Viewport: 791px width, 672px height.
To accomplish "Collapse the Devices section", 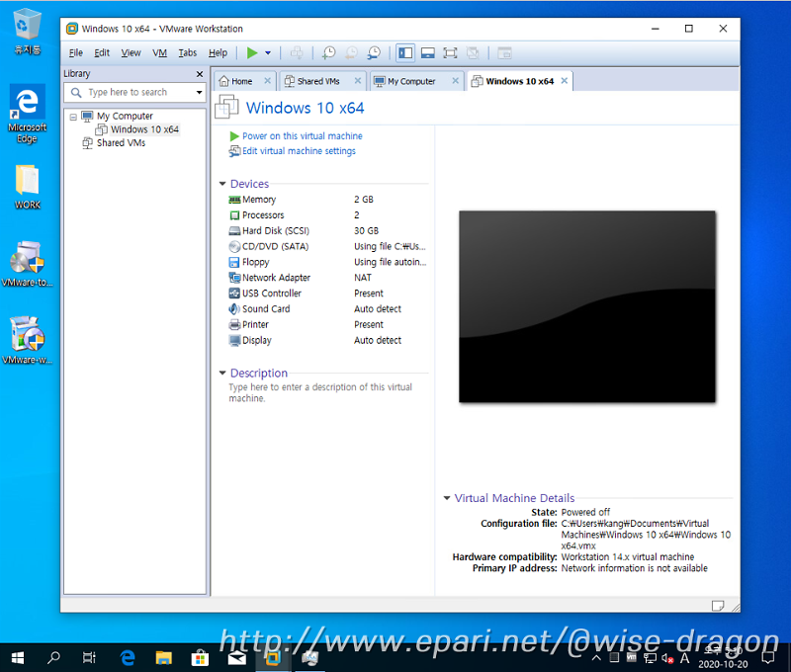I will tap(222, 184).
